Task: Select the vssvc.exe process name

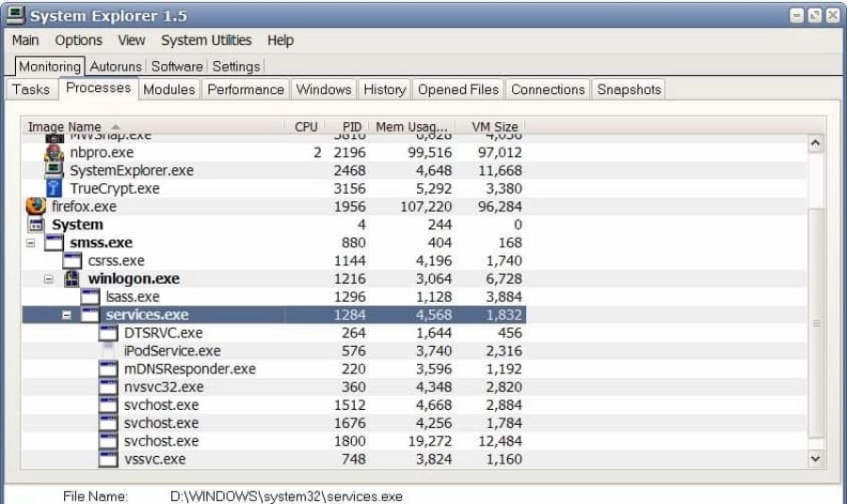Action: pyautogui.click(x=155, y=459)
